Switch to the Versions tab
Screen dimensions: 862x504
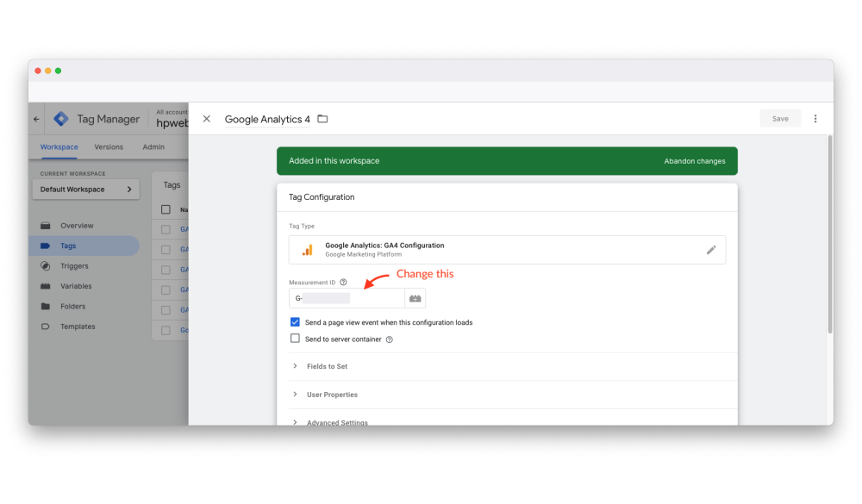click(x=109, y=147)
